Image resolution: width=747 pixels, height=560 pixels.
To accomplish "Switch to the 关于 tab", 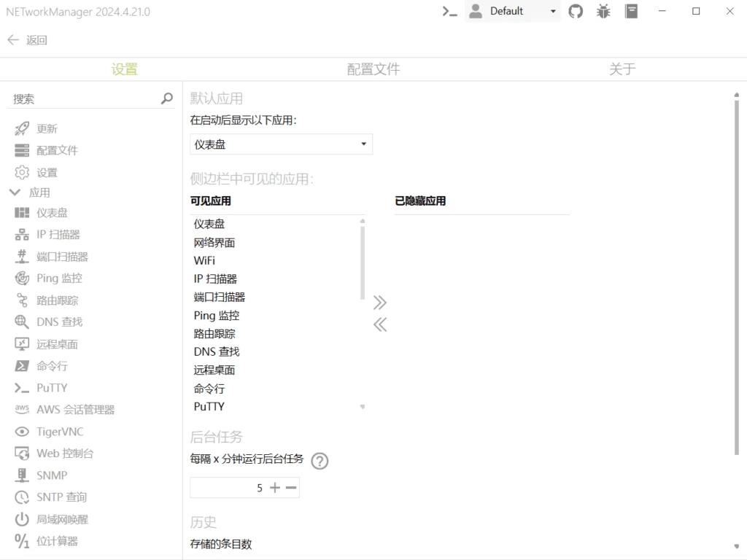I will tap(622, 69).
